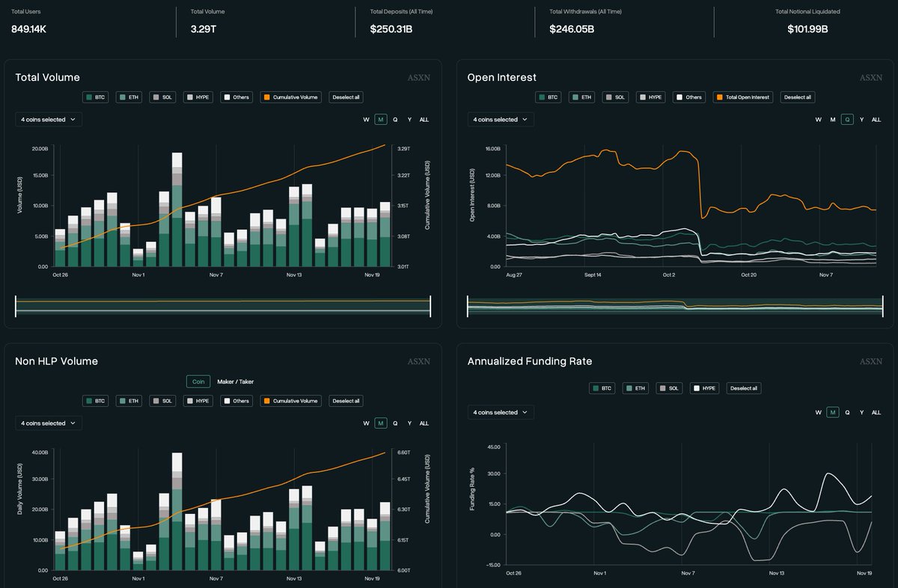Screen dimensions: 898x588
Task: Select ALL timeframe in Annualized Funding Rate
Action: tap(876, 412)
